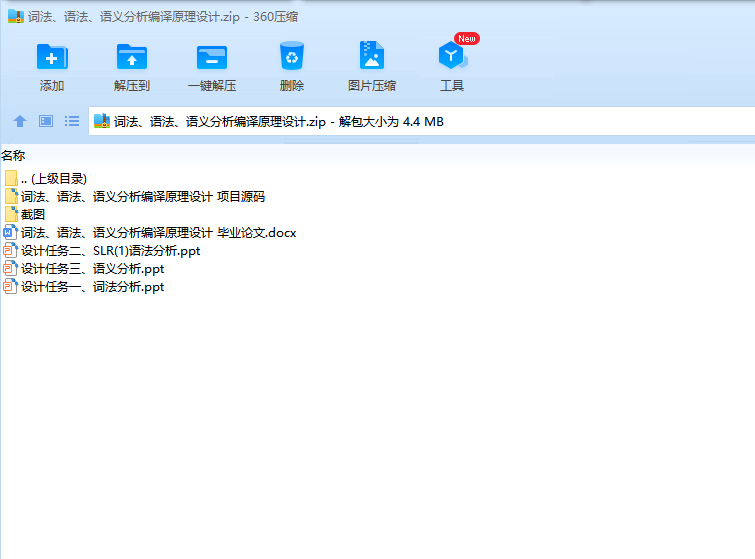Switch to thumbnail view icon
The height and width of the screenshot is (559, 755).
(46, 121)
